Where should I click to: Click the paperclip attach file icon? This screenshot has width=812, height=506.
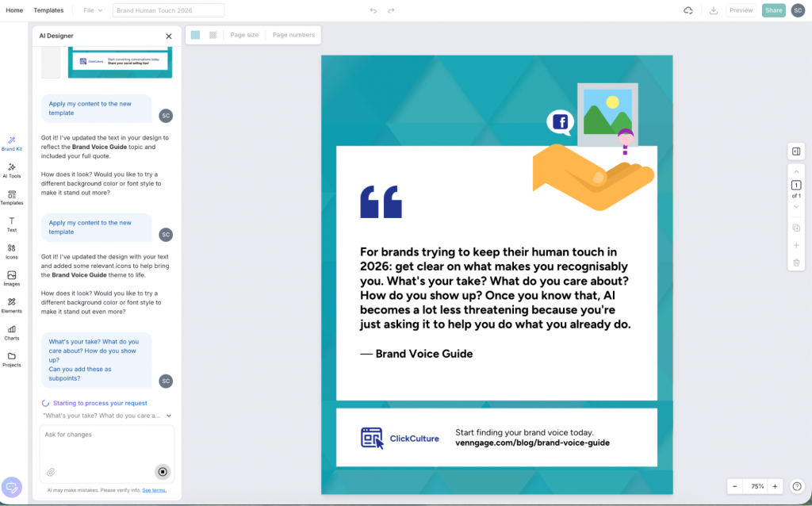(51, 472)
